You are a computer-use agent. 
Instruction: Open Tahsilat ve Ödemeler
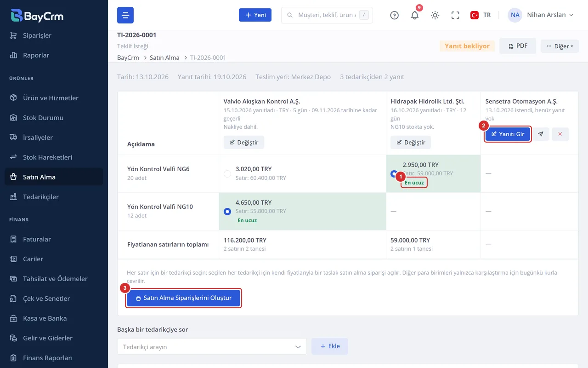click(54, 279)
